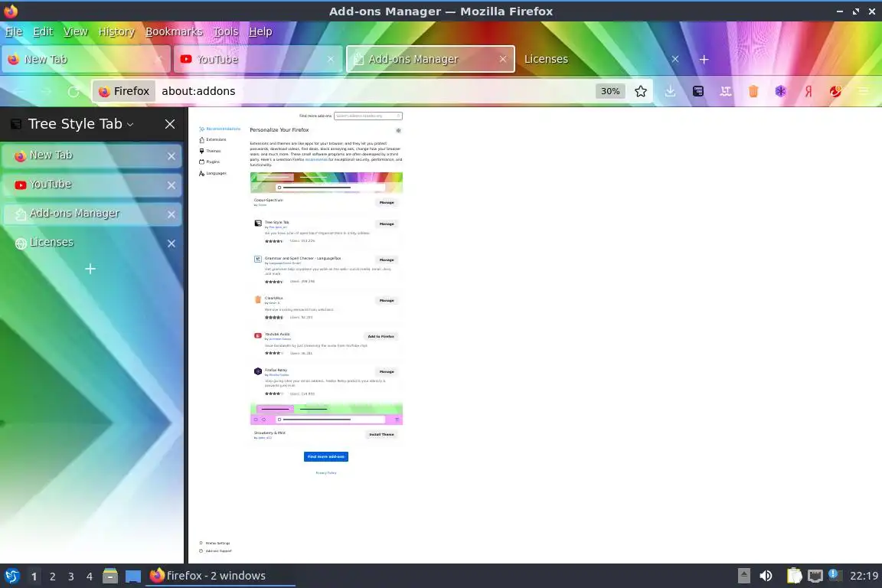Image resolution: width=882 pixels, height=588 pixels.
Task: Open a new tab from the tab bar
Action: coord(704,59)
